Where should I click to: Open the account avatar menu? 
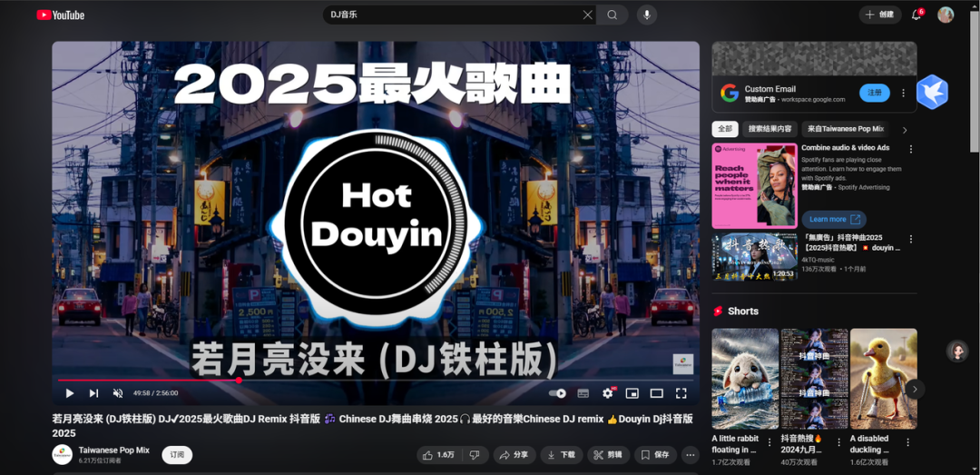pyautogui.click(x=946, y=15)
